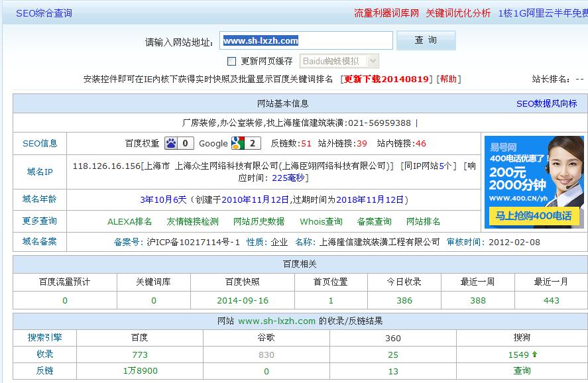Open the 网站排名 link

pyautogui.click(x=423, y=221)
